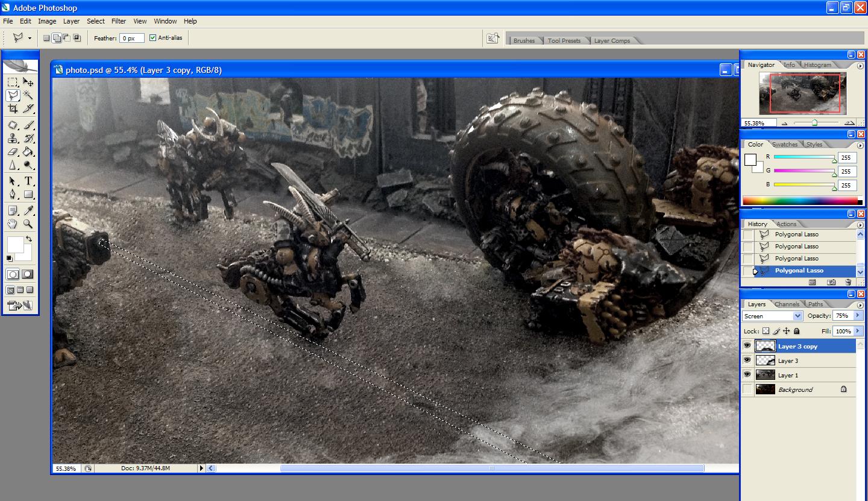Select the Slice tool
This screenshot has height=501, width=868.
(x=28, y=109)
